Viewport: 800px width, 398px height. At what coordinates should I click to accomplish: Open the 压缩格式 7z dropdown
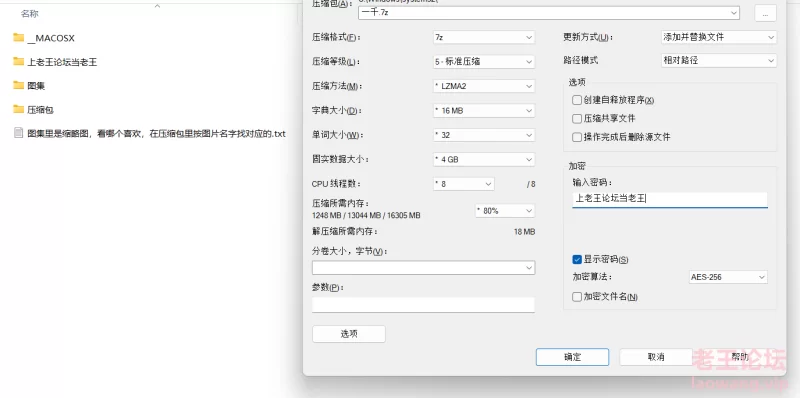pyautogui.click(x=484, y=37)
